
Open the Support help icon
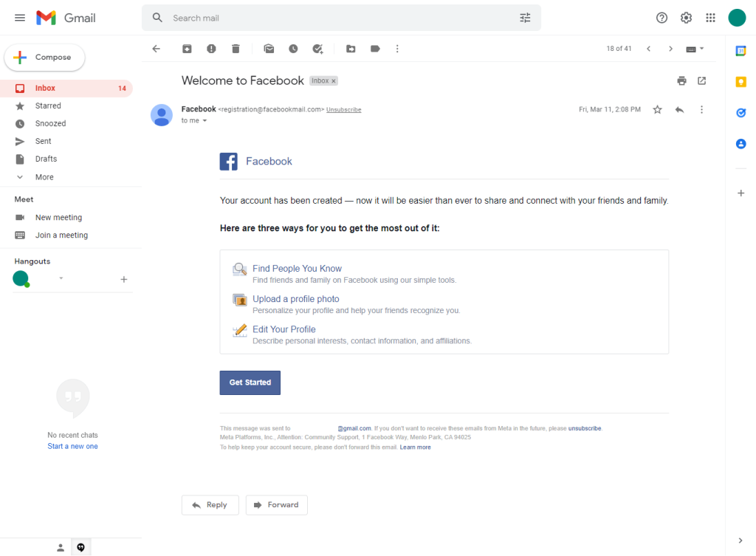661,18
